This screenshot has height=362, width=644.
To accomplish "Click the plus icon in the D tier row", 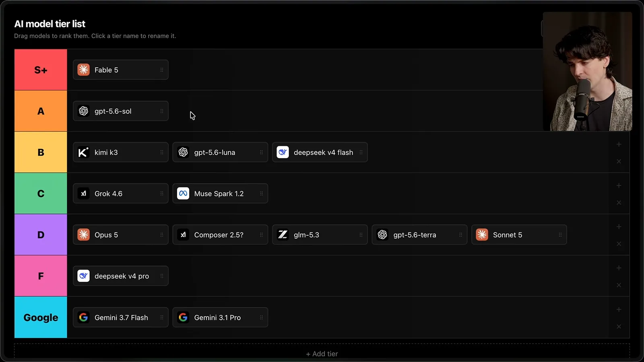I will [619, 227].
